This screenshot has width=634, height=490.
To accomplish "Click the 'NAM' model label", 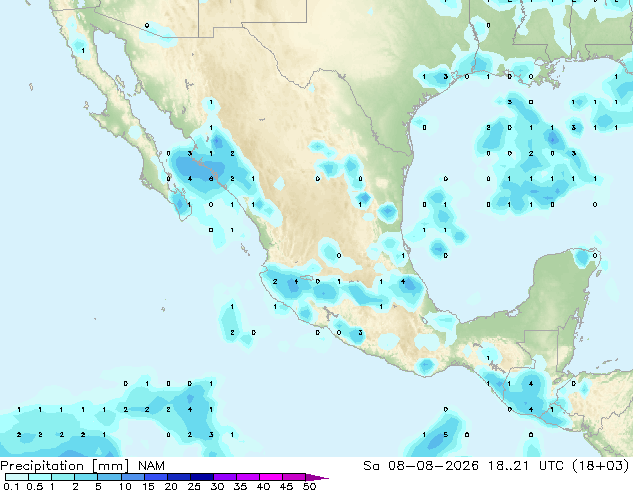I will click(x=151, y=466).
